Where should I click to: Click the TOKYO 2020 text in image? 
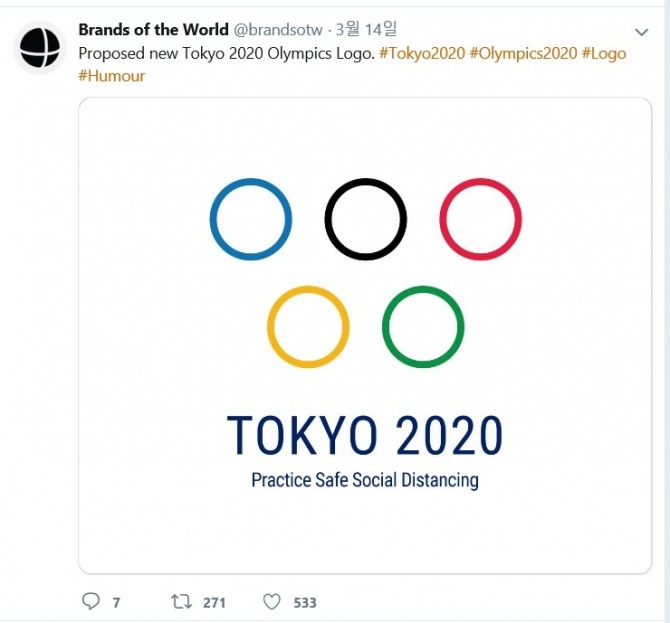(365, 436)
